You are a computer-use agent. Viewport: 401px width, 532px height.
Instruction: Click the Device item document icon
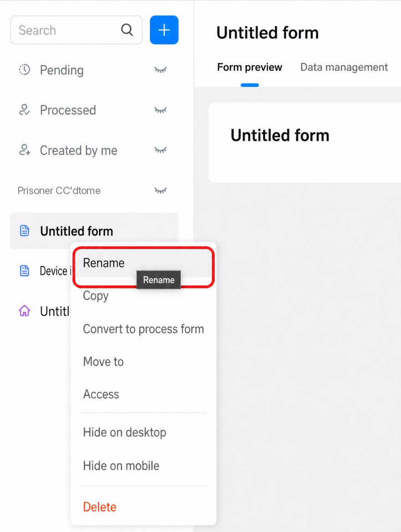coord(25,271)
